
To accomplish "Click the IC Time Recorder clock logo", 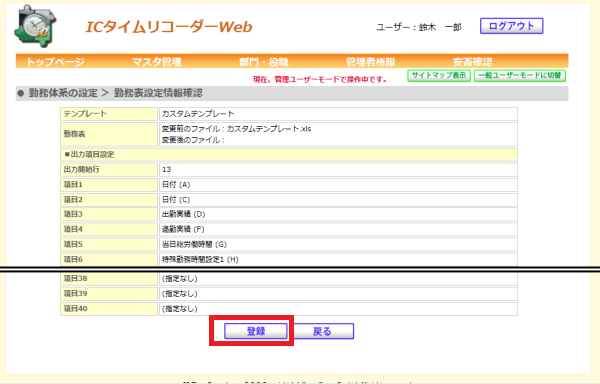I will (x=35, y=26).
